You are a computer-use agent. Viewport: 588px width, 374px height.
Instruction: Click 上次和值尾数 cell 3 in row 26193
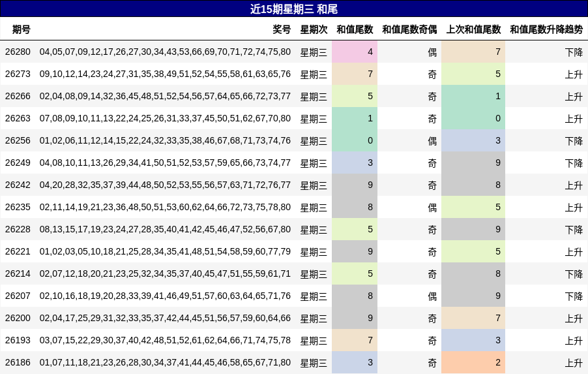[x=473, y=340]
